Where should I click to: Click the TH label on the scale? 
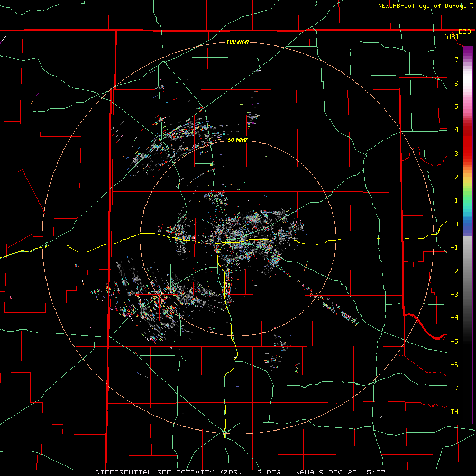pos(454,412)
